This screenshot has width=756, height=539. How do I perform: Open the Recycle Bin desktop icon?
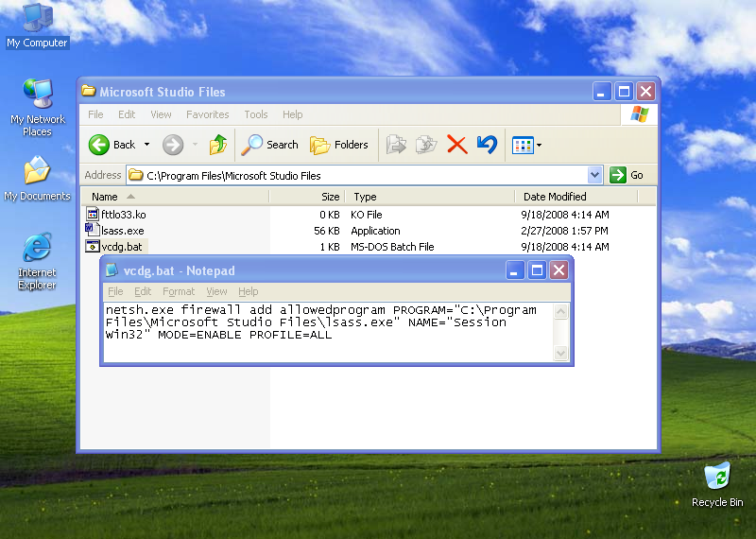717,478
